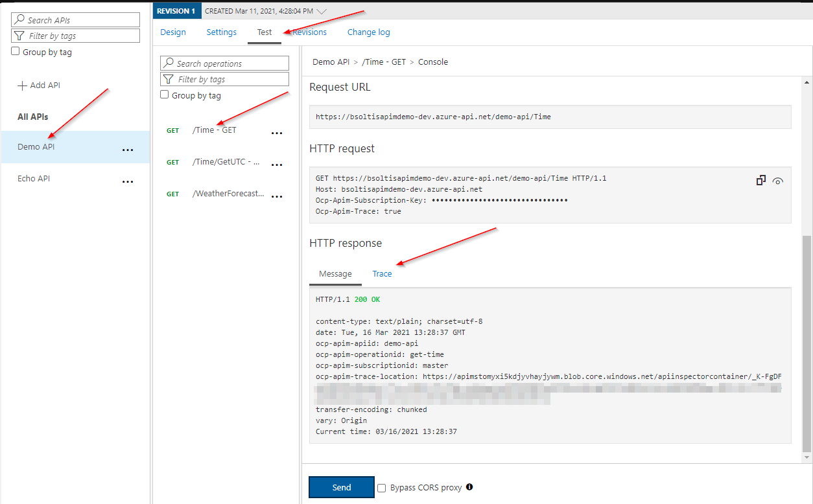Viewport: 813px width, 504px height.
Task: Enable Group by tag in the operations panel
Action: (165, 95)
